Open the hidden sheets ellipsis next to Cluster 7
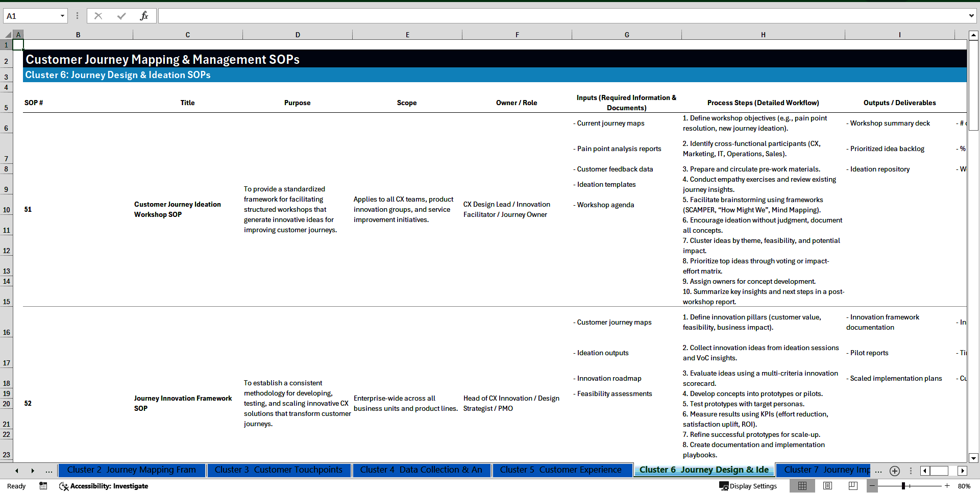This screenshot has height=493, width=980. point(878,471)
